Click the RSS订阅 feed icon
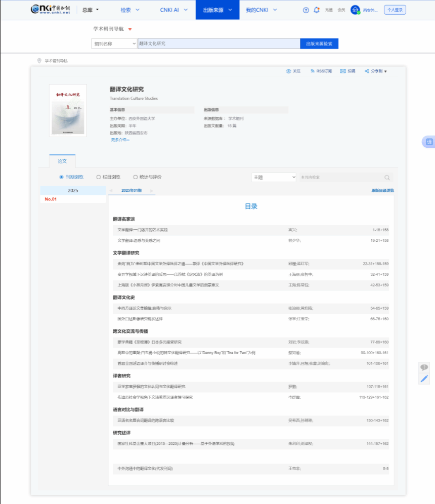The height and width of the screenshot is (504, 435). tap(313, 71)
